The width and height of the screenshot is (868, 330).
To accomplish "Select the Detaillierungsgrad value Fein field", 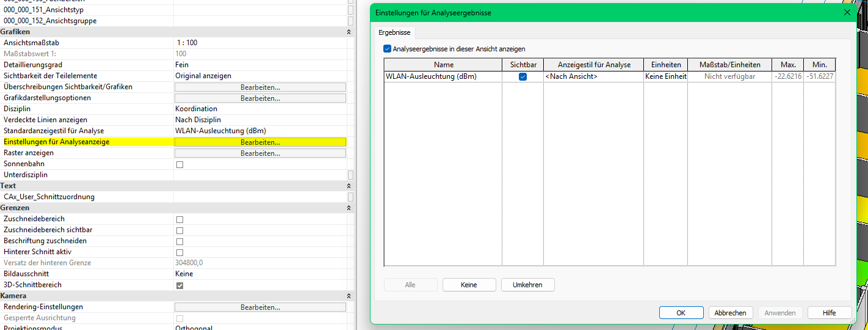I will coord(259,65).
